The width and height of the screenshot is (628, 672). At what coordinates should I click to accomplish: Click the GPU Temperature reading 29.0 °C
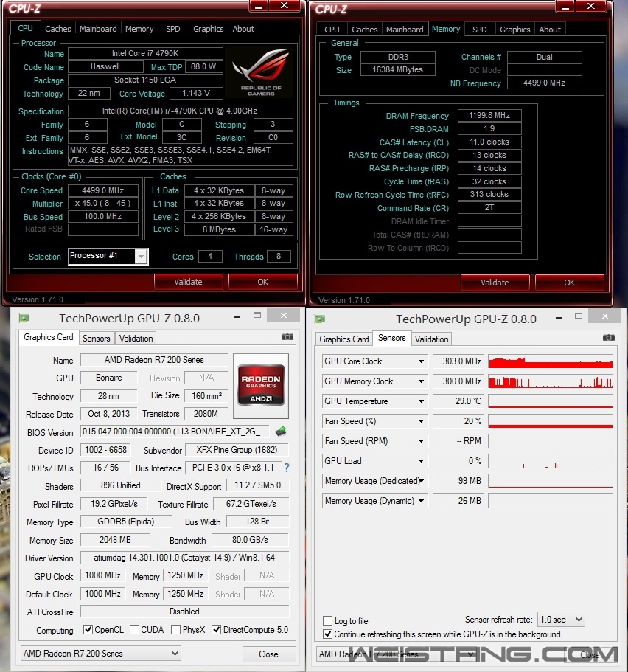click(x=458, y=401)
